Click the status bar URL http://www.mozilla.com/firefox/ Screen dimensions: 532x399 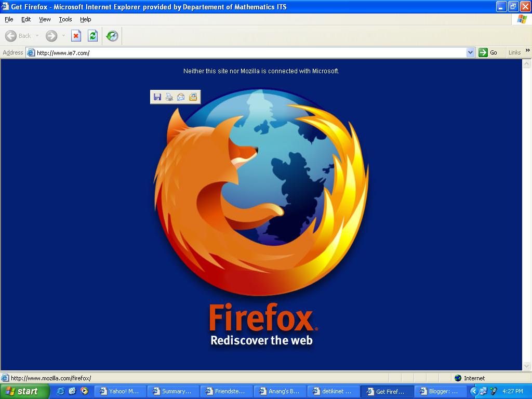click(51, 378)
